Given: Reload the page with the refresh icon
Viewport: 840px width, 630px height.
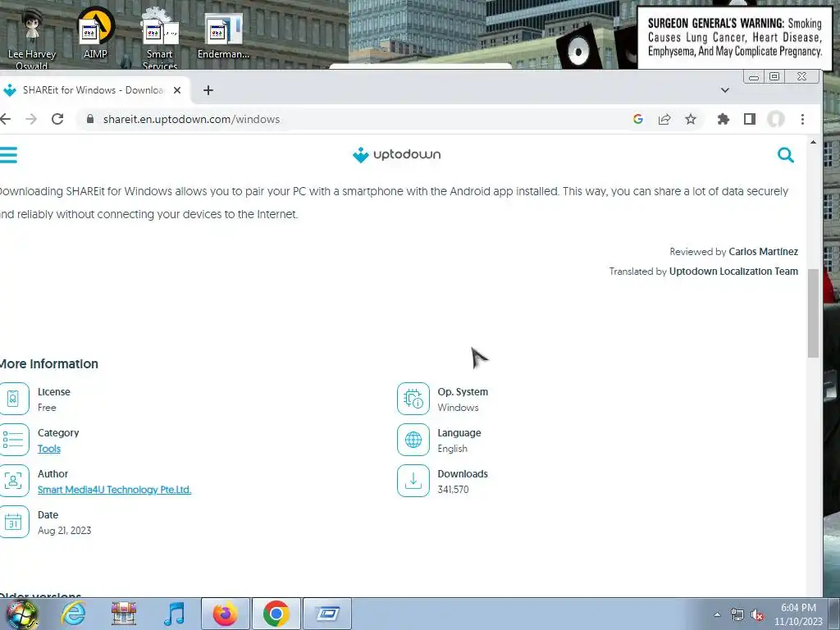Looking at the screenshot, I should pos(57,119).
